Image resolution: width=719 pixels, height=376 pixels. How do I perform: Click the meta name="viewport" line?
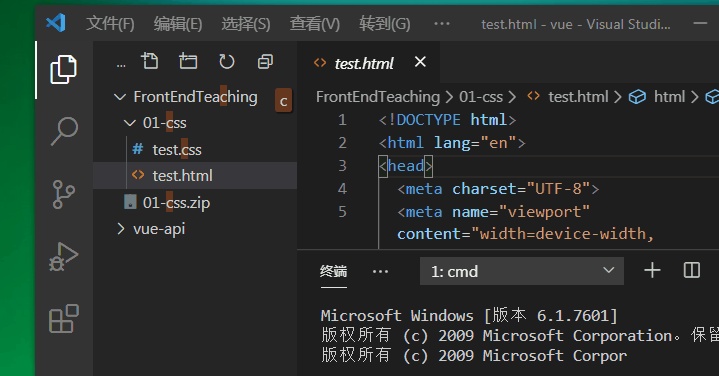pos(493,211)
